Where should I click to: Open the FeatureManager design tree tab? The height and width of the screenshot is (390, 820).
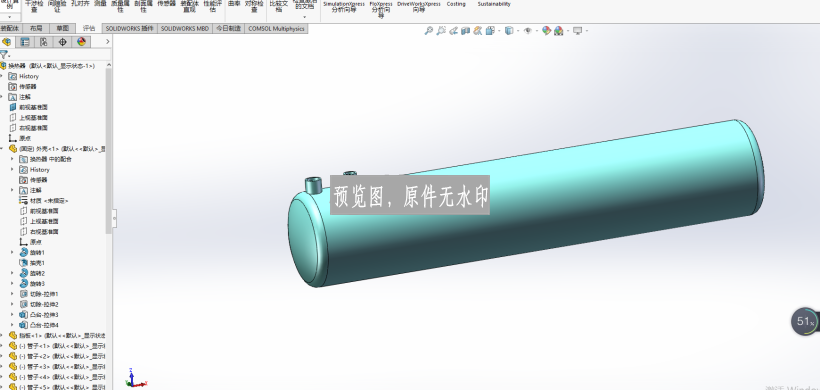coord(7,42)
